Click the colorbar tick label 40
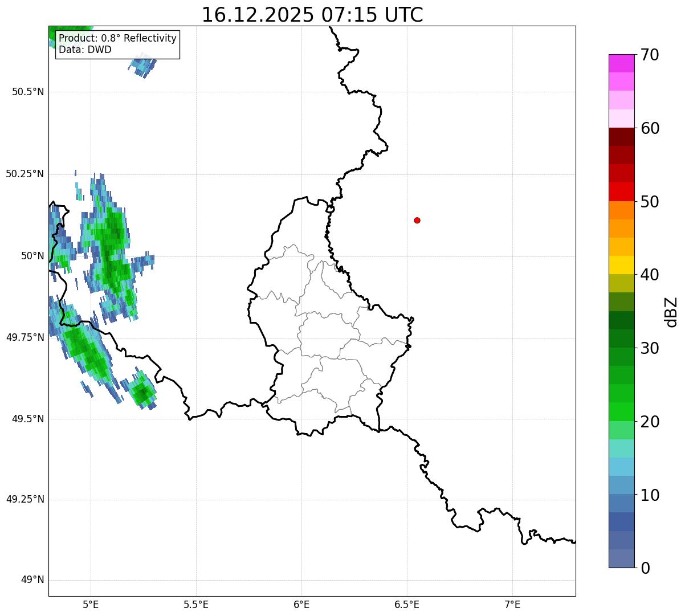 (650, 275)
